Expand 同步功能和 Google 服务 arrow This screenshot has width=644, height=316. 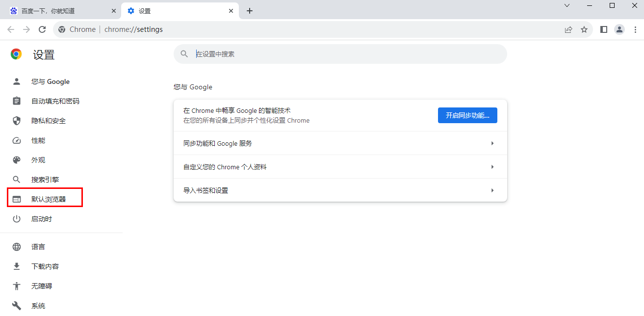click(492, 143)
